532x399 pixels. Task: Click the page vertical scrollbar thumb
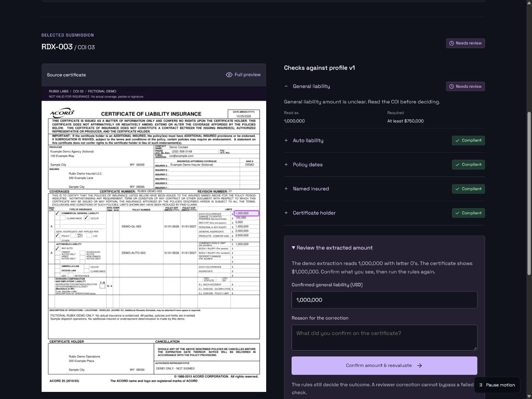(x=529, y=193)
